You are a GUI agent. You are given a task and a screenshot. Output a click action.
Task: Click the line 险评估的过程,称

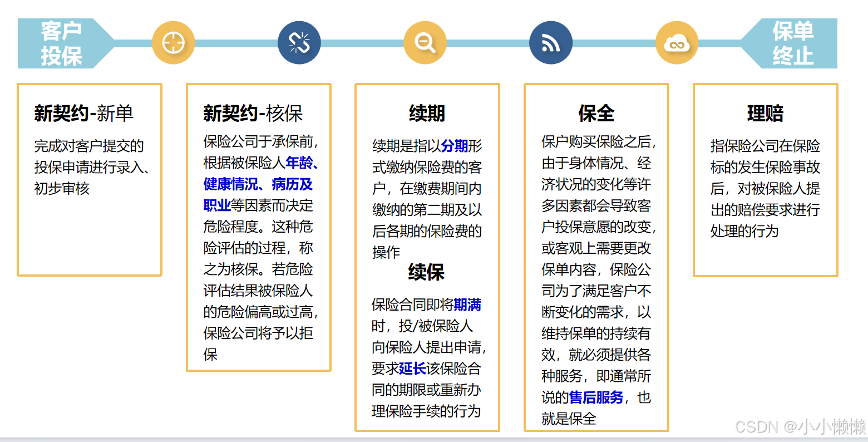coord(258,248)
